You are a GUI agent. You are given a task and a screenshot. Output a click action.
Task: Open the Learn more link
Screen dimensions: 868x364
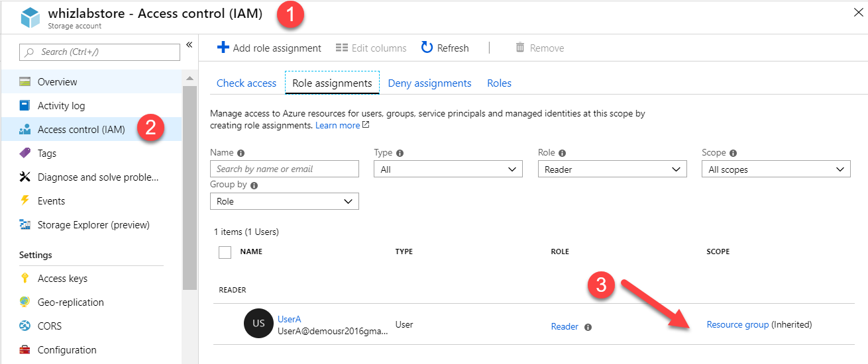[x=338, y=125]
